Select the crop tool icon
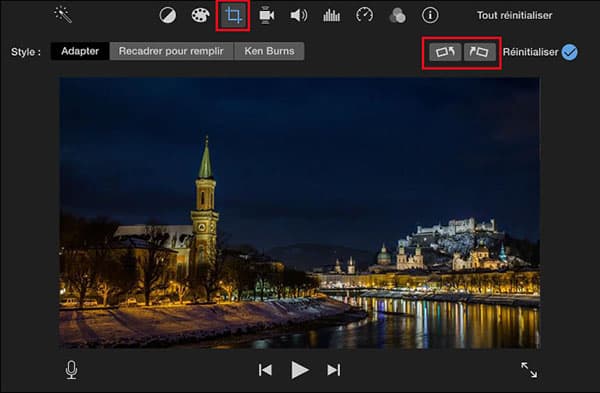600x393 pixels. [233, 15]
